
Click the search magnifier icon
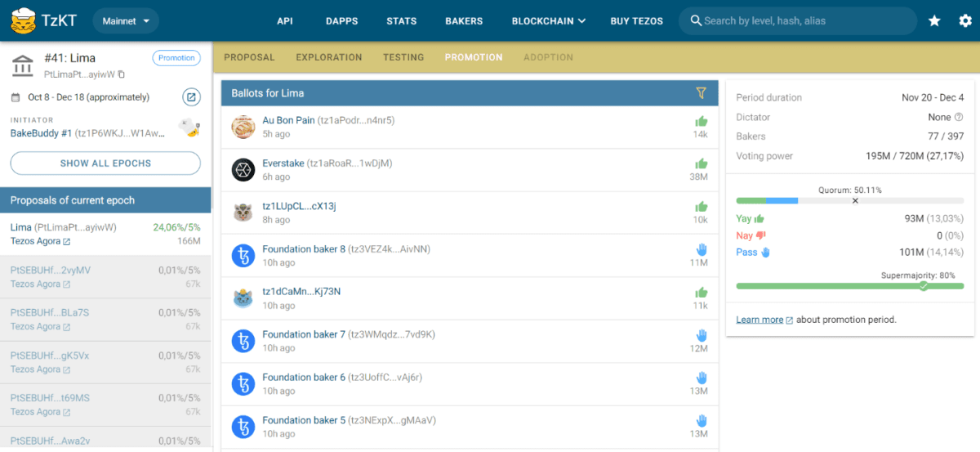click(696, 20)
